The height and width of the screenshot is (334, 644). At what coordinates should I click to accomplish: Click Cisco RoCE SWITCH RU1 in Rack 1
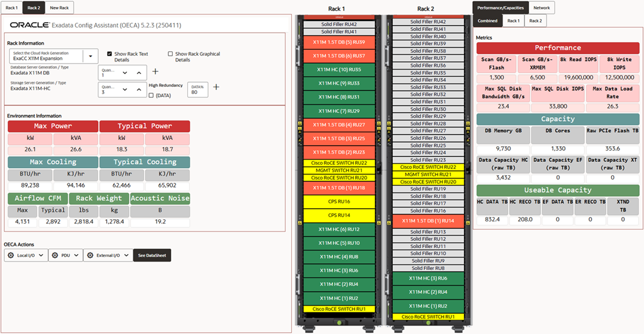tap(339, 309)
